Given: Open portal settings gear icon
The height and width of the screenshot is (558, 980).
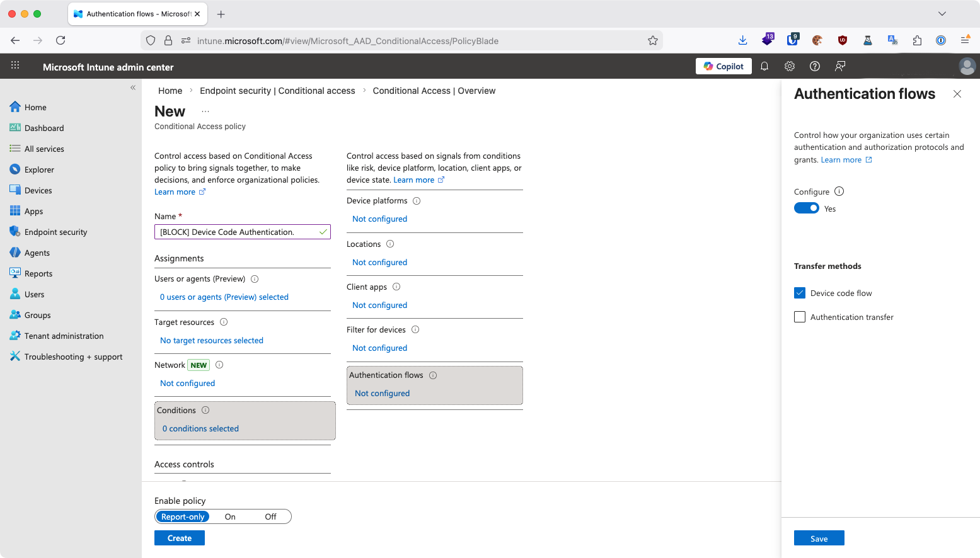Looking at the screenshot, I should [x=790, y=66].
